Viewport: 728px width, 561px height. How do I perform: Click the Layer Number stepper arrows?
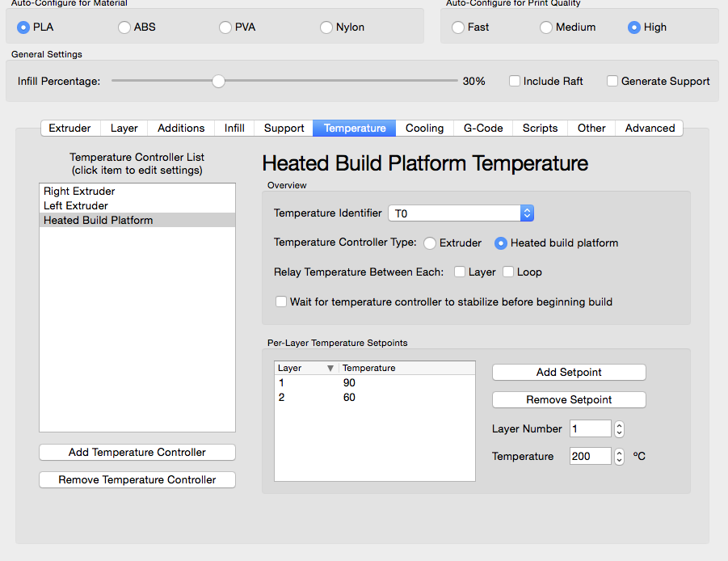tap(619, 429)
